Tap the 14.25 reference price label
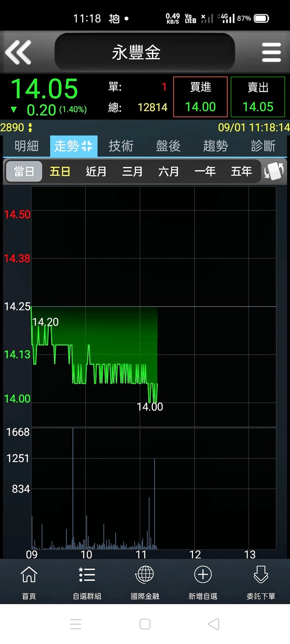The height and width of the screenshot is (644, 290). [17, 307]
